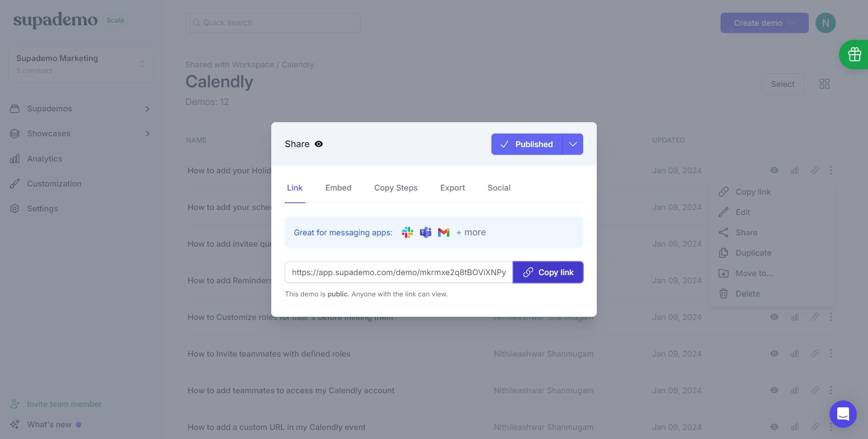868x439 pixels.
Task: Choose Duplicate from the context menu
Action: [x=753, y=253]
